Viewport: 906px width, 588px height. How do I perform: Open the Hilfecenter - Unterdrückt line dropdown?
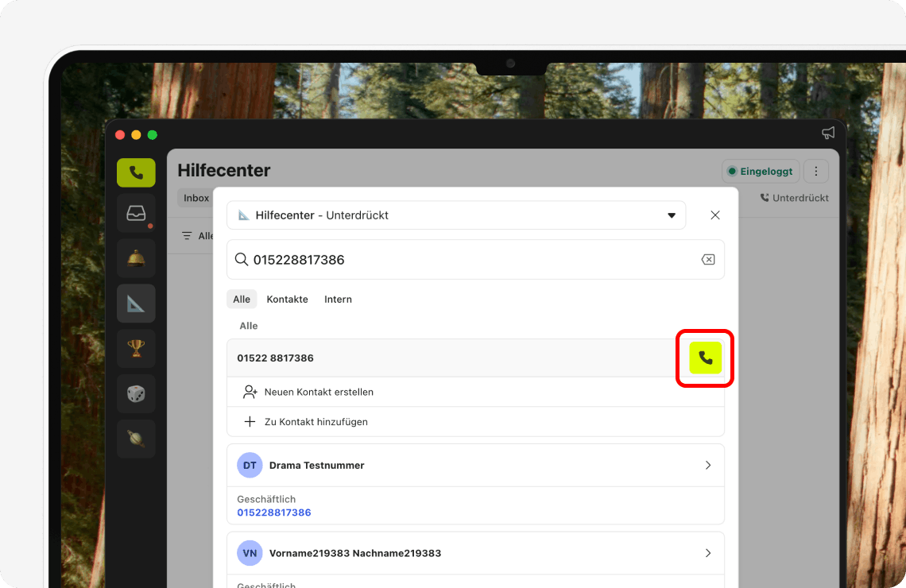pyautogui.click(x=672, y=215)
